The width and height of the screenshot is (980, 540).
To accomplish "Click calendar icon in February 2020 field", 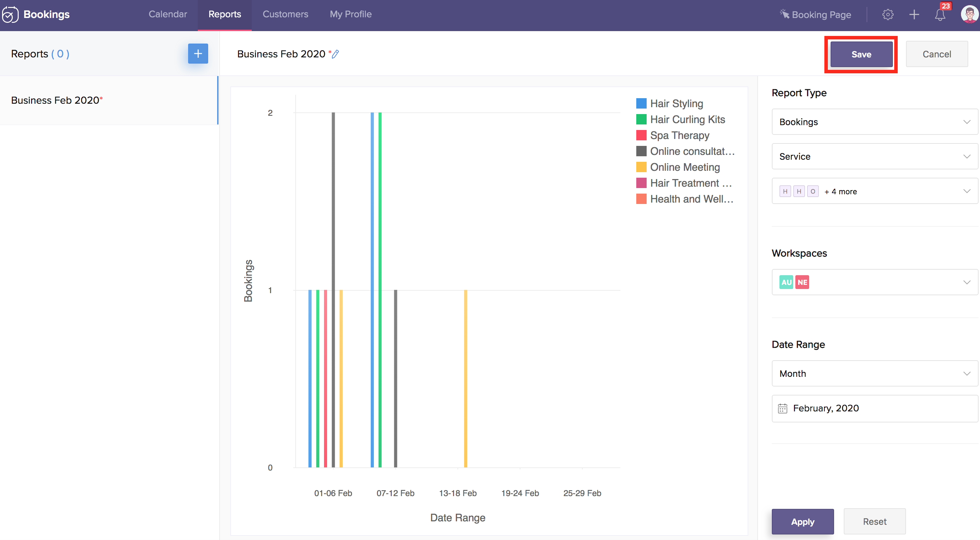I will coord(782,408).
